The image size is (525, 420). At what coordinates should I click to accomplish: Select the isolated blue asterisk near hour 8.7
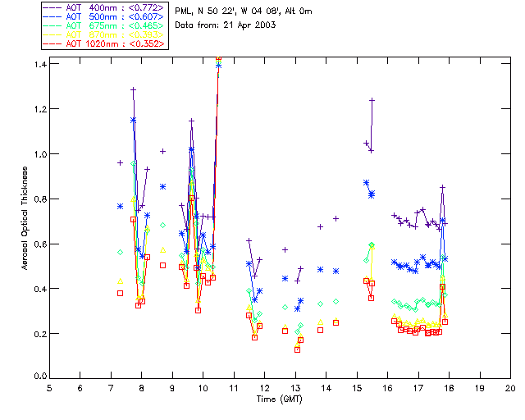point(162,187)
